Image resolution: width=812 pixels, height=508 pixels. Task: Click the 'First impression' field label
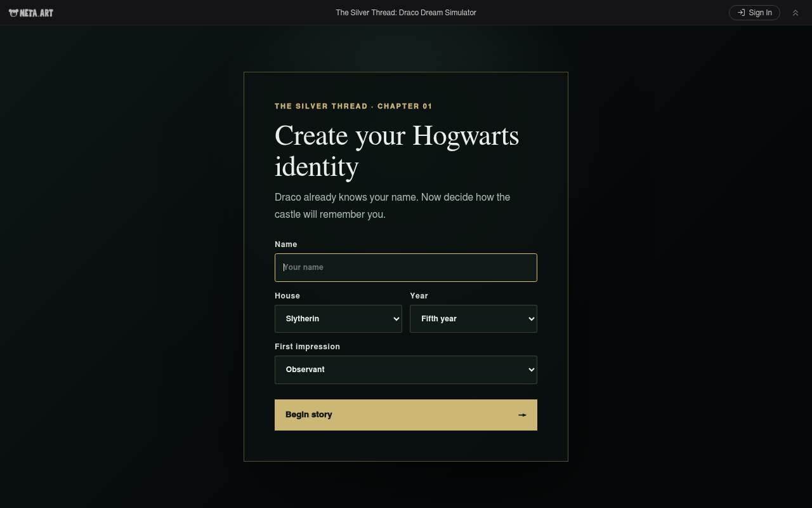pyautogui.click(x=307, y=347)
